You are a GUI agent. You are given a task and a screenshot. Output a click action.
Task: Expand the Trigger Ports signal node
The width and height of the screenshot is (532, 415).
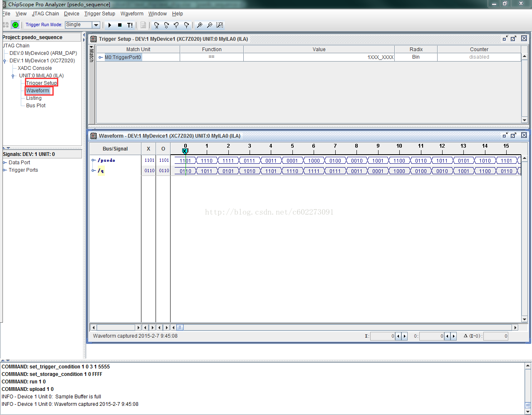[x=4, y=170]
